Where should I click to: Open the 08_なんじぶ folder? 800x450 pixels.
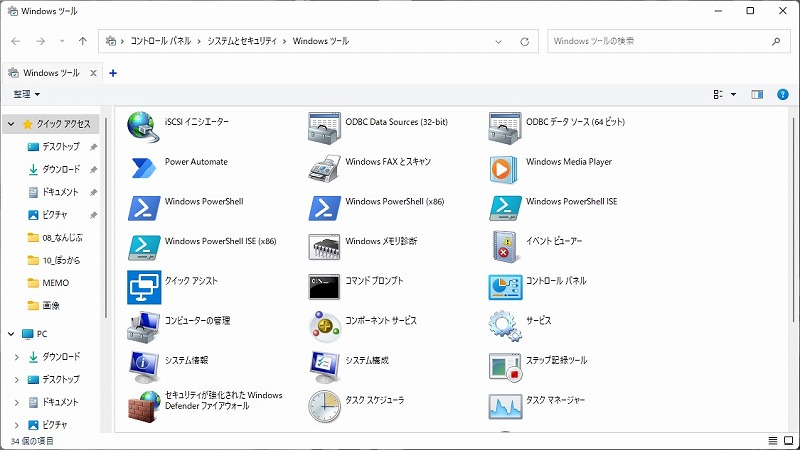point(62,238)
